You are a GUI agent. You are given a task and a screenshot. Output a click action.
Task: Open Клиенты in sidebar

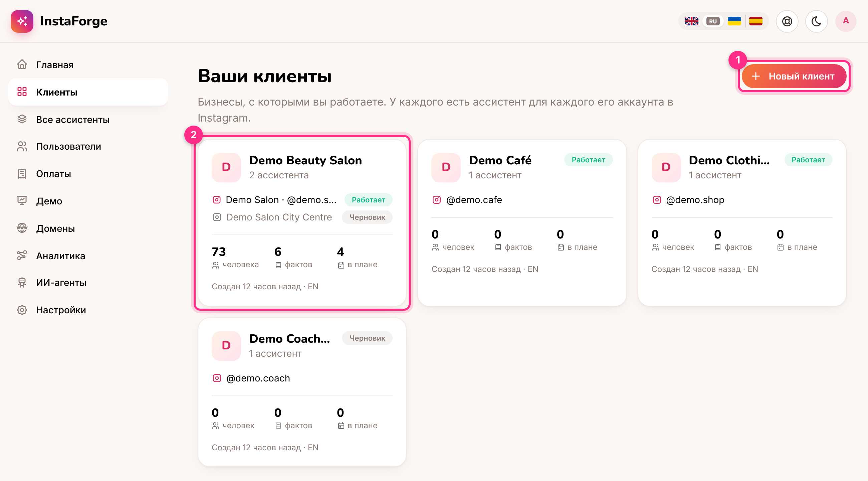(88, 92)
